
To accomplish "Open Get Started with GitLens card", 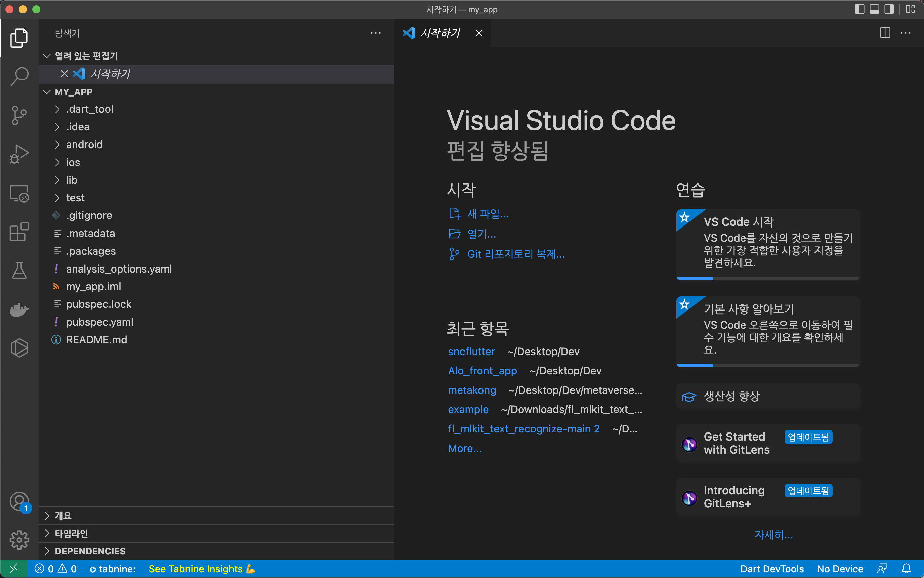I will click(768, 444).
